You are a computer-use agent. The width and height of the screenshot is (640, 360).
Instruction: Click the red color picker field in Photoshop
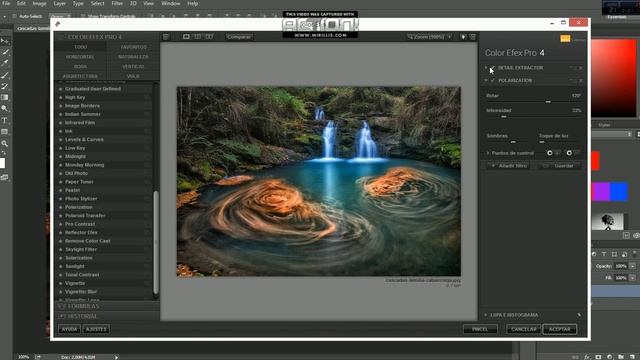[614, 78]
